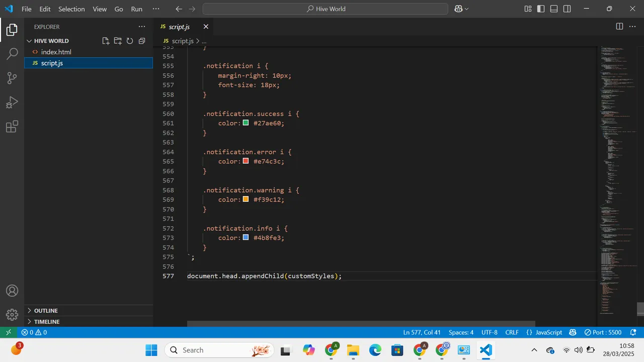Open color picker for #27ae60 swatch

(246, 123)
